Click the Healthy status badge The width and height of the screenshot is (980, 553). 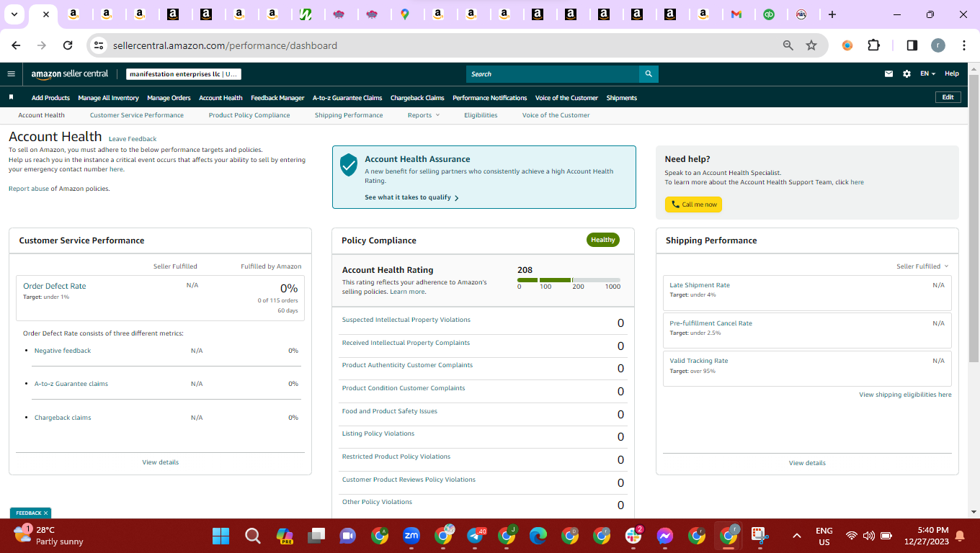pyautogui.click(x=603, y=240)
